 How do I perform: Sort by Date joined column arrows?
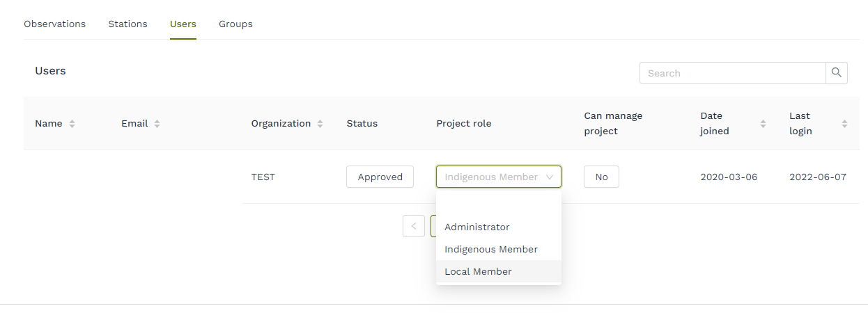(x=763, y=124)
